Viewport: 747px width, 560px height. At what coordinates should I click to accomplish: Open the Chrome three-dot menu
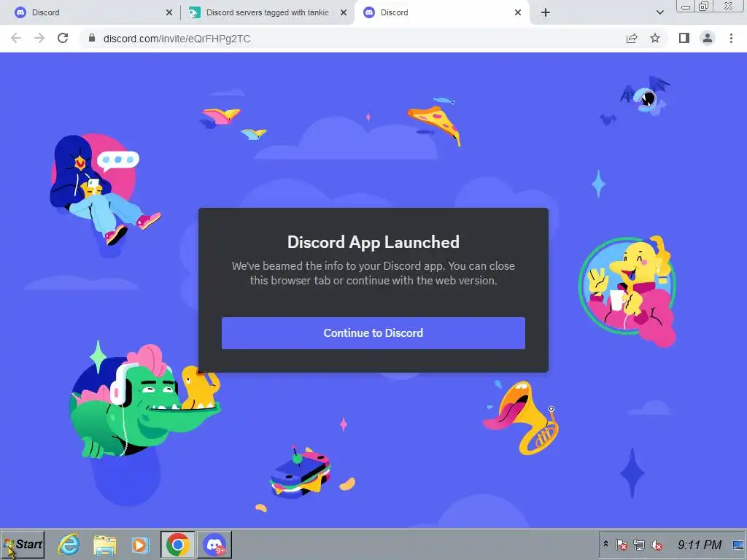click(731, 38)
